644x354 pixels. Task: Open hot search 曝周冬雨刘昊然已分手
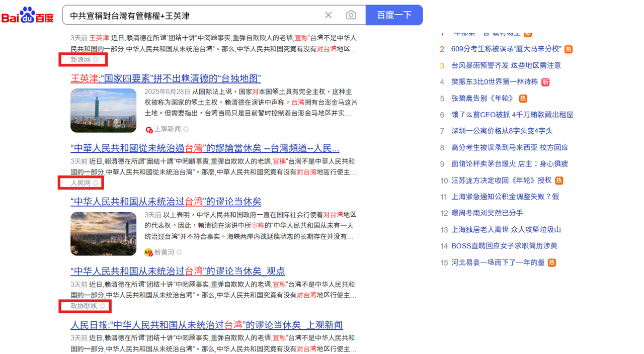(x=487, y=213)
